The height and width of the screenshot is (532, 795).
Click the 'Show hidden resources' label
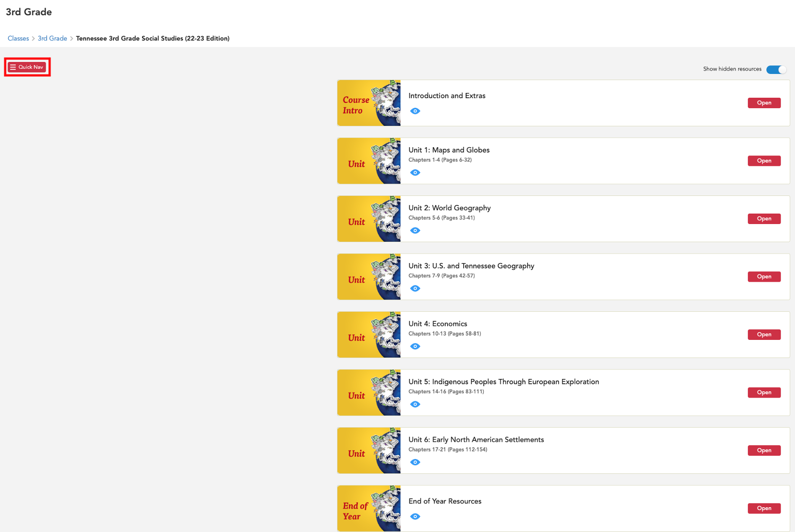(x=732, y=69)
